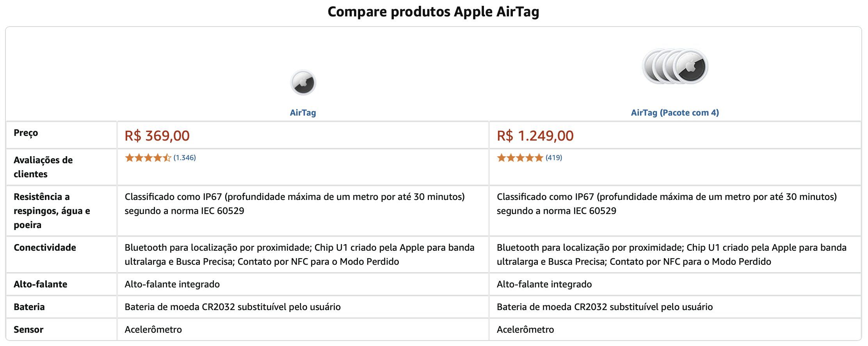Viewport: 868px width, 346px height.
Task: Click the Compare produtos Apple AirTag heading
Action: [434, 12]
